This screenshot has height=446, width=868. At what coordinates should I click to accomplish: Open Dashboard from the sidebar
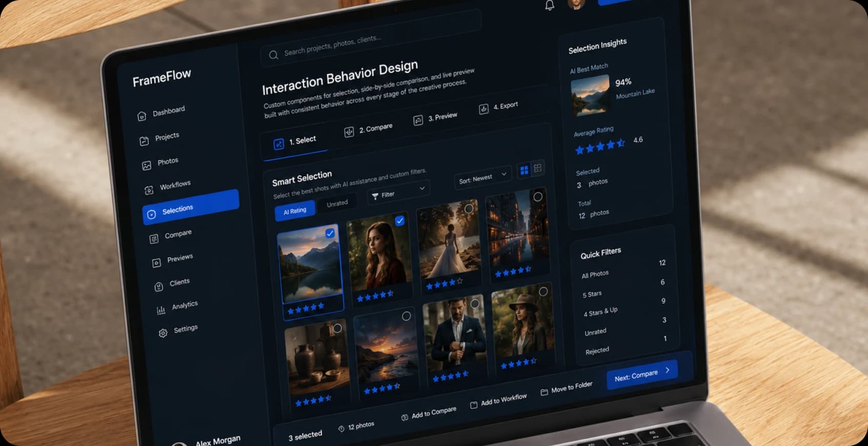tap(162, 113)
